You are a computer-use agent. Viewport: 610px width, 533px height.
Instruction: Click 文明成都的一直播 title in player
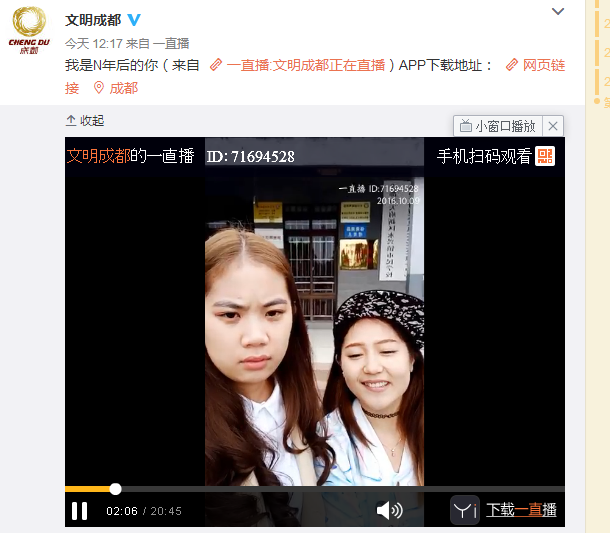(x=130, y=156)
